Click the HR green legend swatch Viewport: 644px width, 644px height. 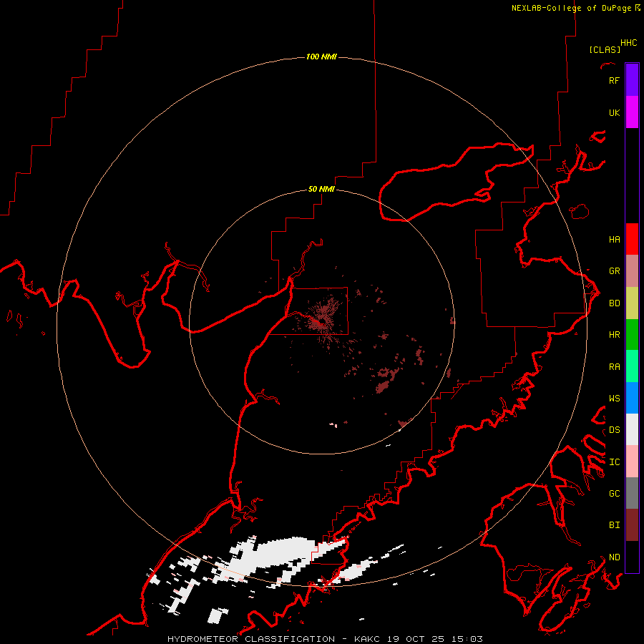[632, 335]
